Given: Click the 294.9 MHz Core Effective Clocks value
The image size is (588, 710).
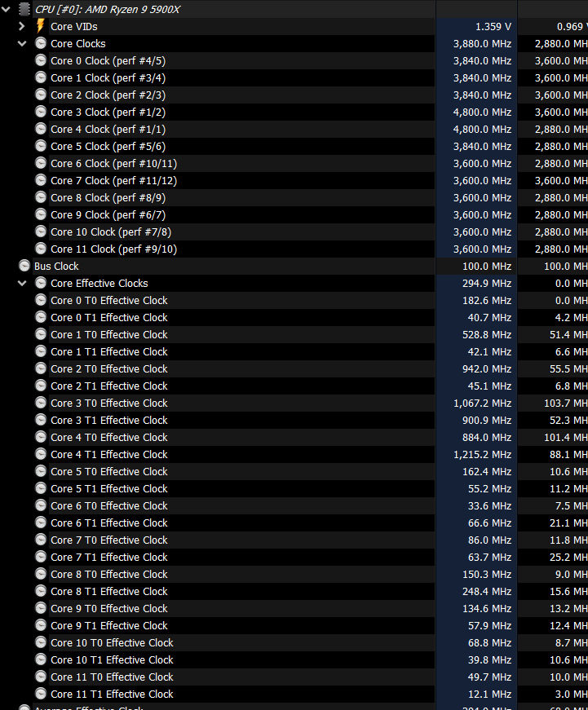Looking at the screenshot, I should pyautogui.click(x=487, y=284).
